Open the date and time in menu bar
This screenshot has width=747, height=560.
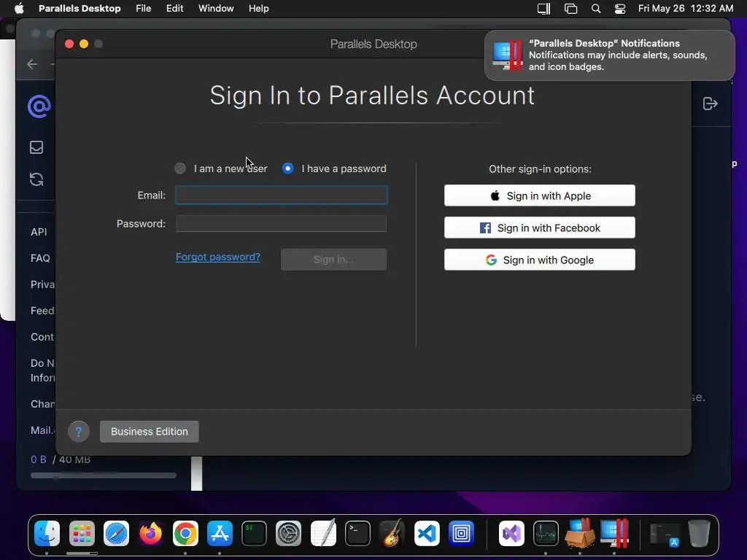[686, 9]
